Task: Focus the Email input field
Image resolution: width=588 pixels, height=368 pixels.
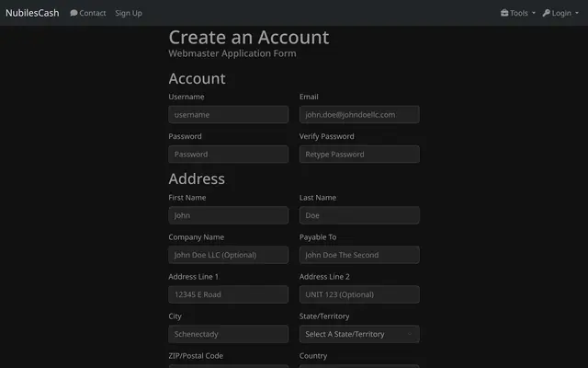Action: [x=359, y=114]
